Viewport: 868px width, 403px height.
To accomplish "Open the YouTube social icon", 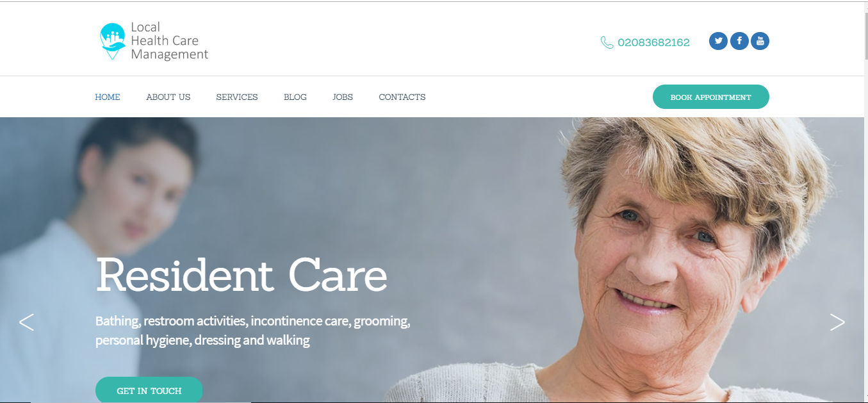I will tap(760, 41).
